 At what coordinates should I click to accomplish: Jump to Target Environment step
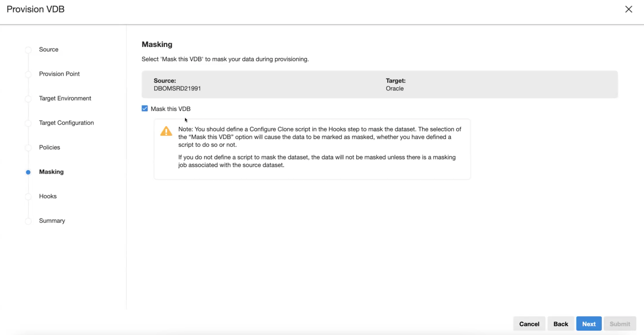(x=65, y=98)
